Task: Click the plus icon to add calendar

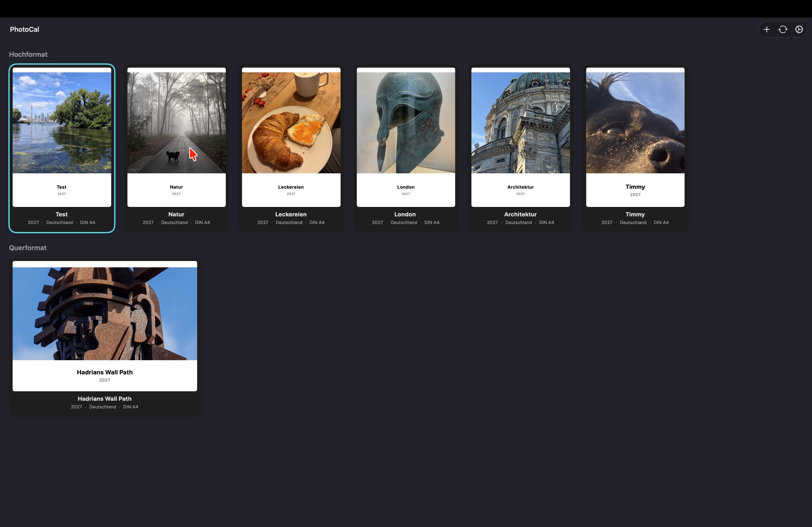Action: [x=766, y=29]
